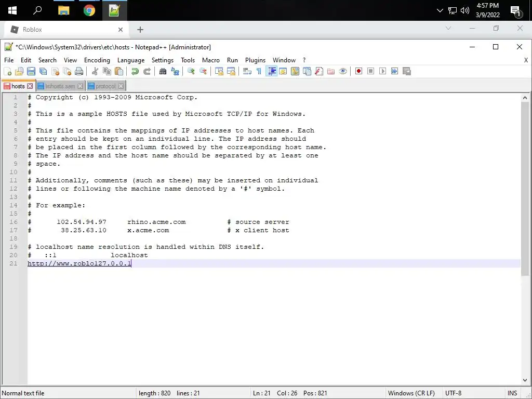
Task: Click Windows (CR LF) in status bar
Action: [411, 393]
